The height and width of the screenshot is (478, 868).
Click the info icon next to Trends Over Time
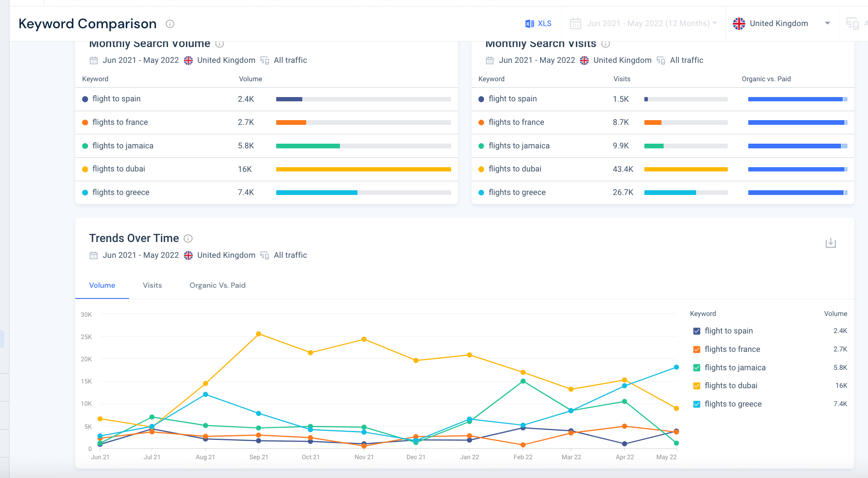[x=188, y=239]
